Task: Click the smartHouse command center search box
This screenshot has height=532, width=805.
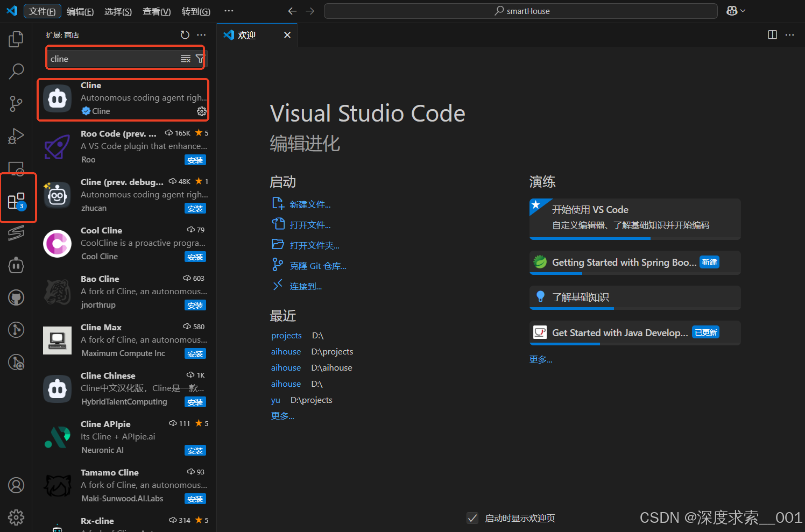Action: 521,11
